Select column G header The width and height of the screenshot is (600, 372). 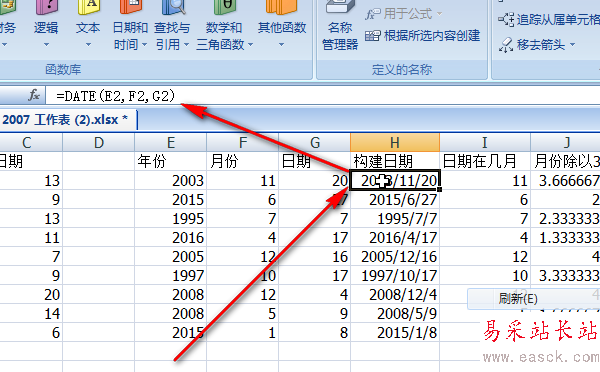click(x=315, y=143)
